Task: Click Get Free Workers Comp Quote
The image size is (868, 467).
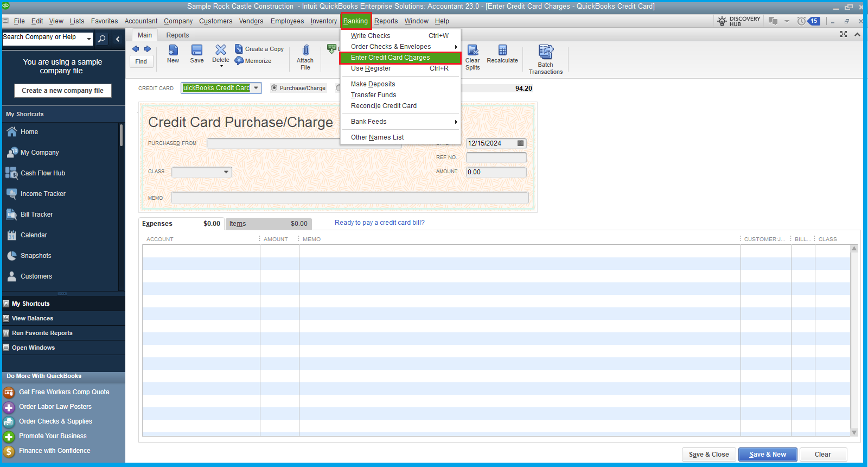Action: coord(64,392)
